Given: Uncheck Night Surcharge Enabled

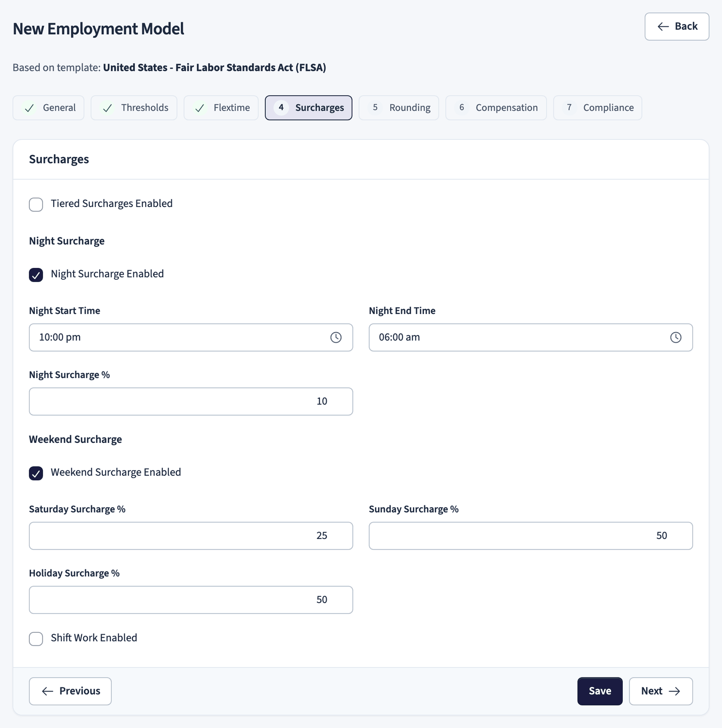Looking at the screenshot, I should coord(36,275).
